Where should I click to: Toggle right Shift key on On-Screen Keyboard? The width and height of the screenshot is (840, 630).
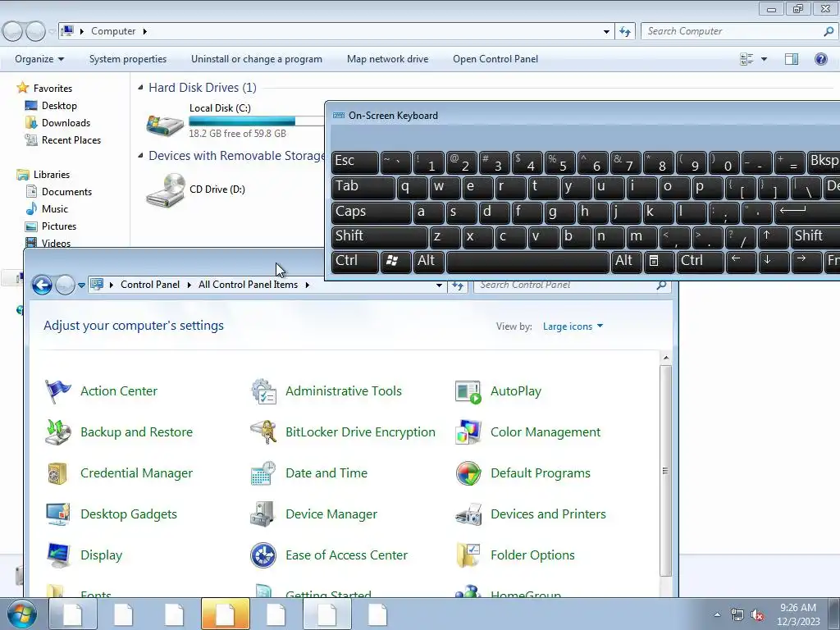pos(815,237)
